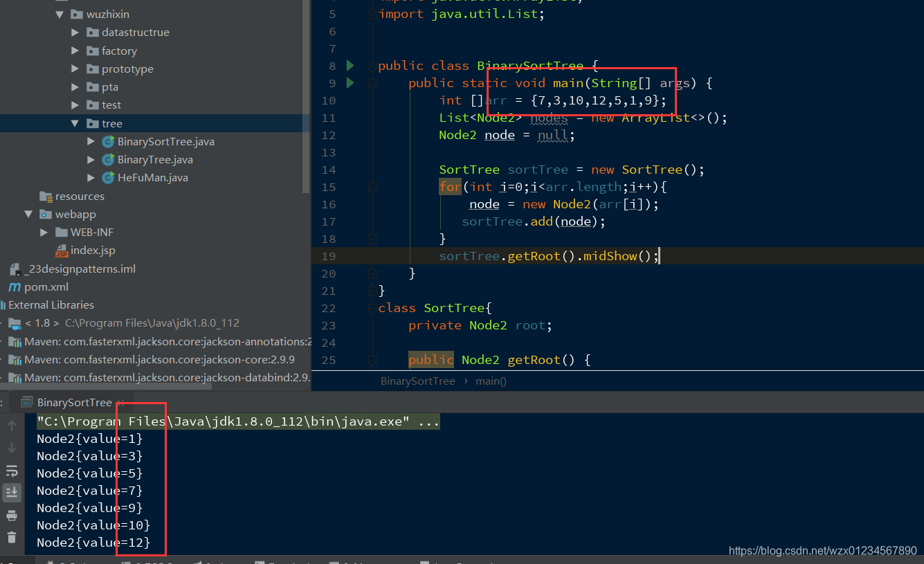Select the BinaryTree.java class icon
The width and height of the screenshot is (924, 564).
tap(108, 160)
